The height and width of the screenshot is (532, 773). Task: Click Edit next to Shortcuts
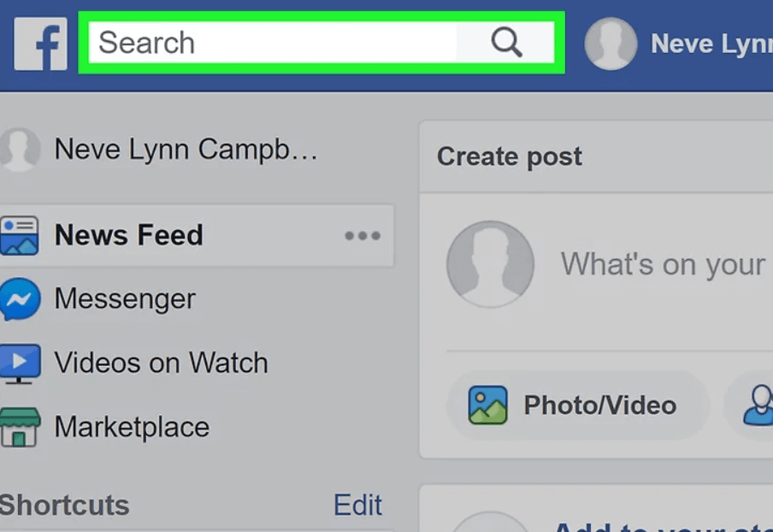pos(358,505)
